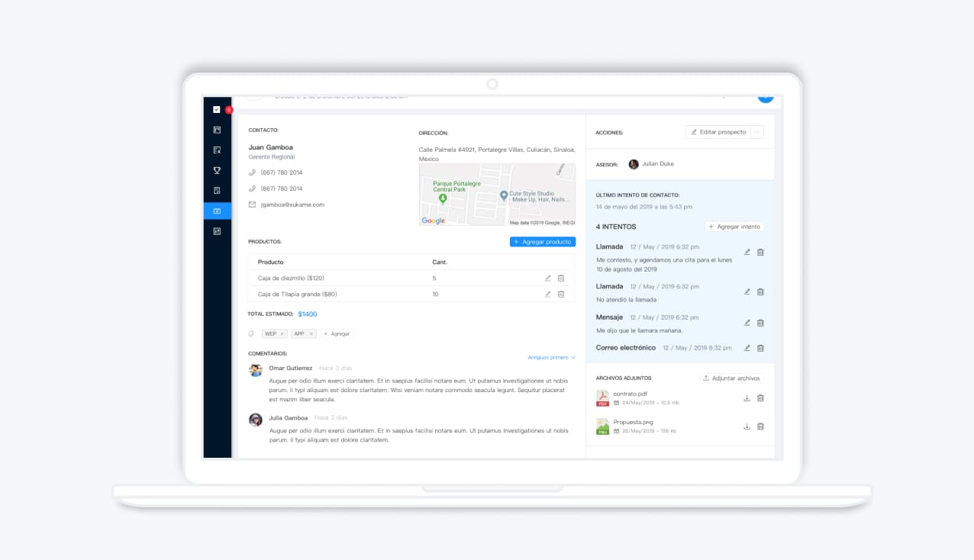
Task: Click the 'Gerente Regional' job title
Action: (271, 157)
